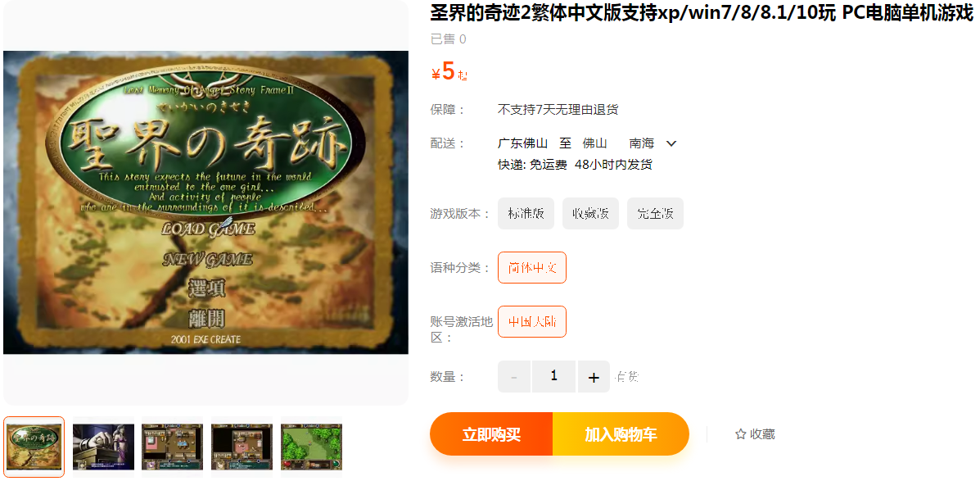Click the product title text
Viewport: 980px width, 481px height.
click(702, 12)
